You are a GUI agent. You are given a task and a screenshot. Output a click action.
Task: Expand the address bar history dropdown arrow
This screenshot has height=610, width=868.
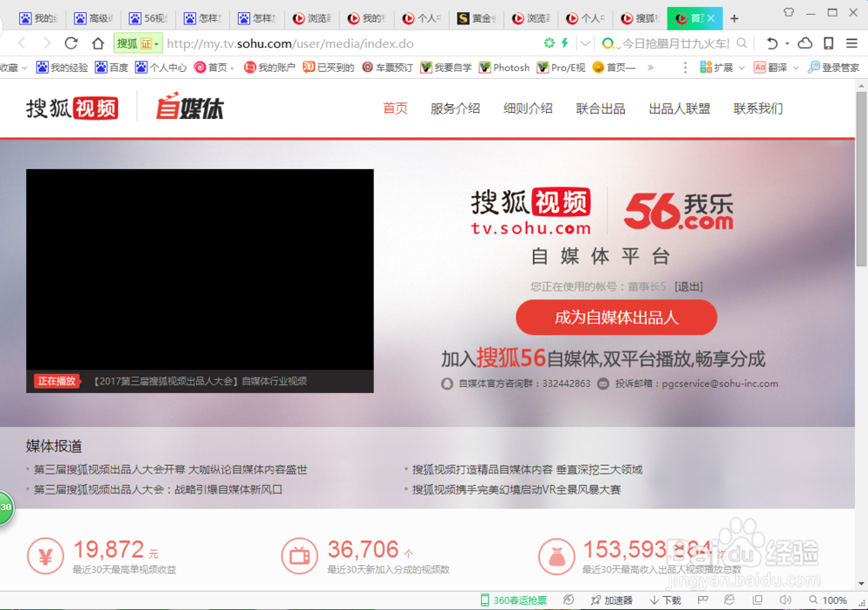pos(585,43)
